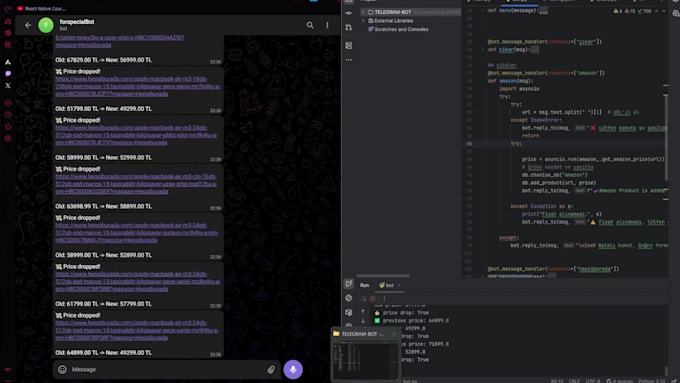Screen dimensions: 680x383
Task: Open Run panel more options dots
Action: coord(384,298)
